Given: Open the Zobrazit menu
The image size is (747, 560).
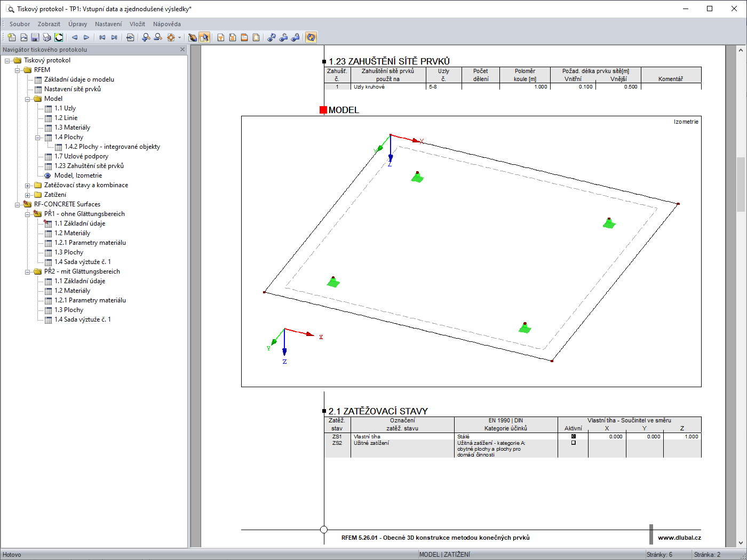Looking at the screenshot, I should point(49,24).
